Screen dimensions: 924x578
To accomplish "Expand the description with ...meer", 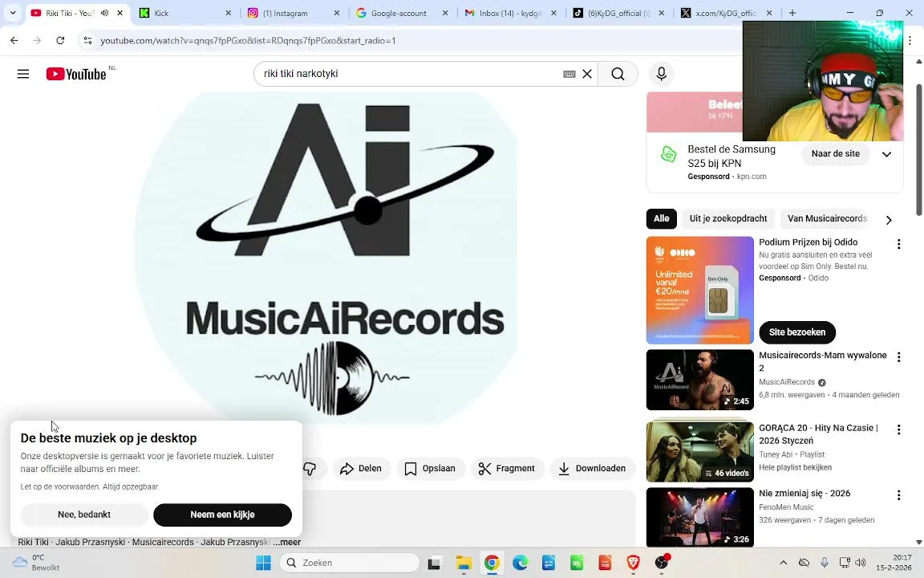I will click(x=287, y=542).
